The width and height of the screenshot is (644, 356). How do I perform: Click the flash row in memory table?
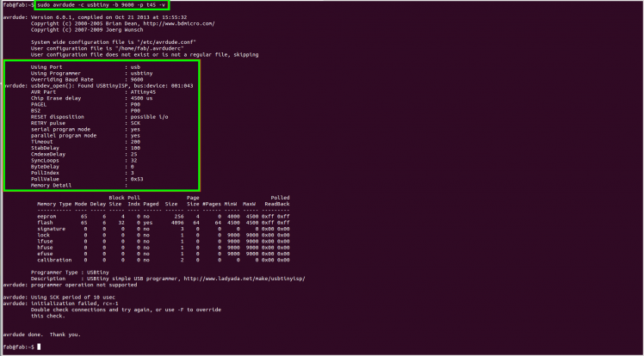point(163,223)
